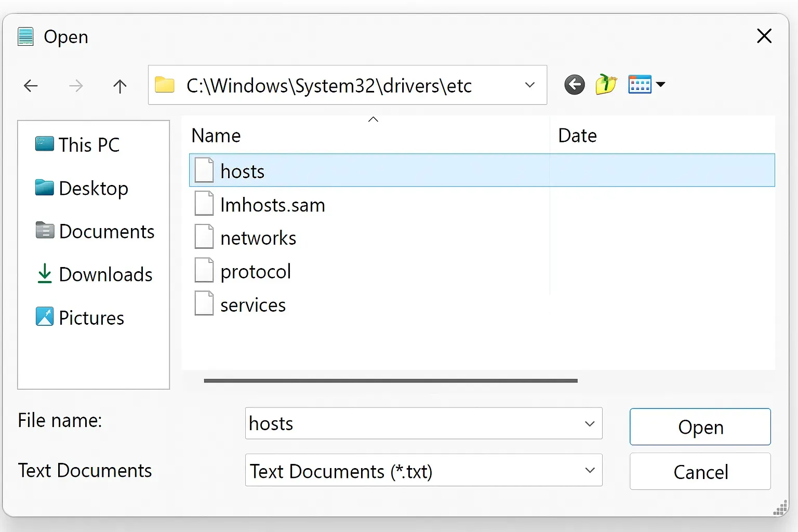Sort by the Date column header
The image size is (798, 532).
click(x=577, y=136)
